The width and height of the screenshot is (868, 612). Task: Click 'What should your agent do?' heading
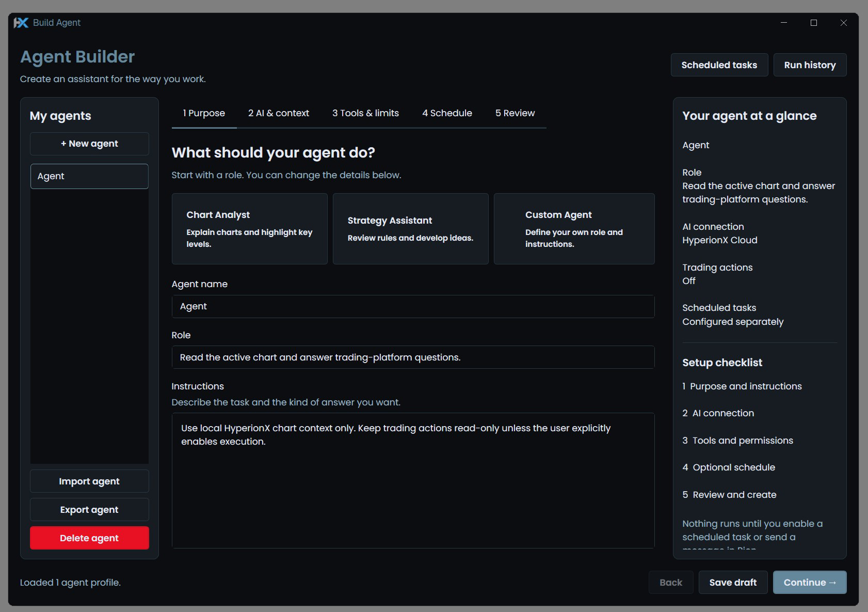pyautogui.click(x=273, y=153)
